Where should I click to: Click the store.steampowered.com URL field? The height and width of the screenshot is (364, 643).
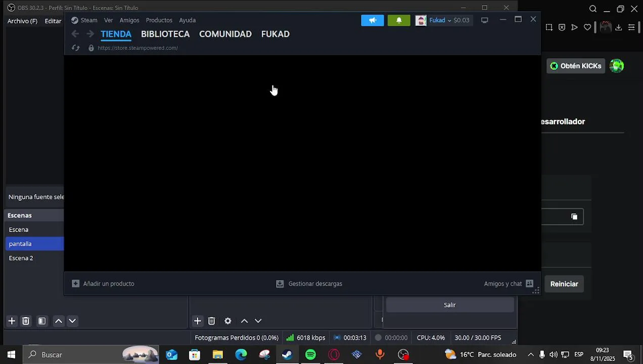[138, 48]
